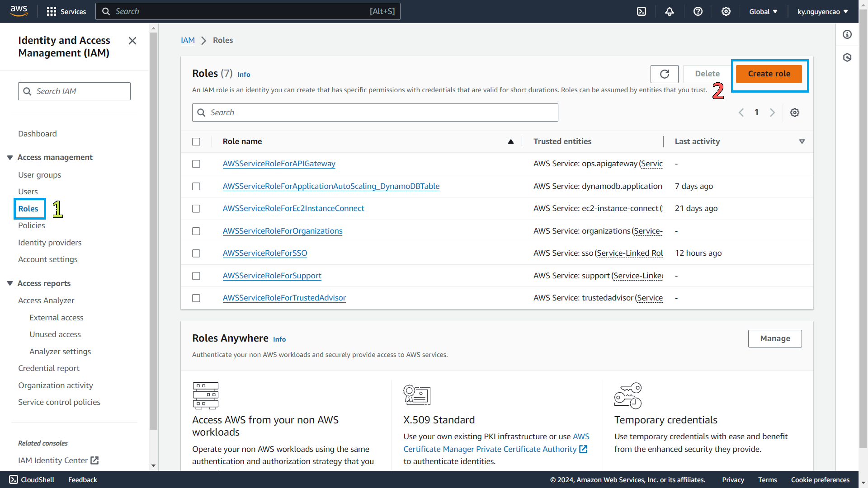Viewport: 868px width, 488px height.
Task: Open ky.nguyencao account dropdown
Action: point(823,11)
